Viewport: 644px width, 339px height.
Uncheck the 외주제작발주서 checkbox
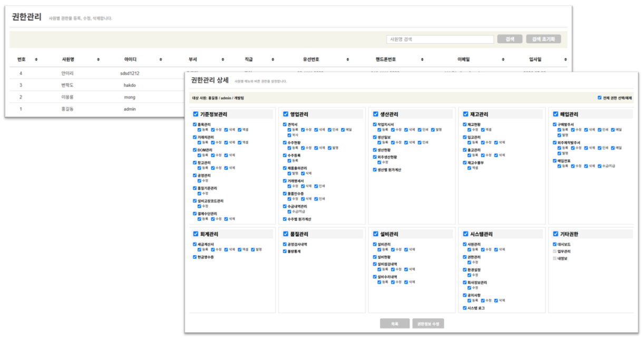[x=554, y=142]
